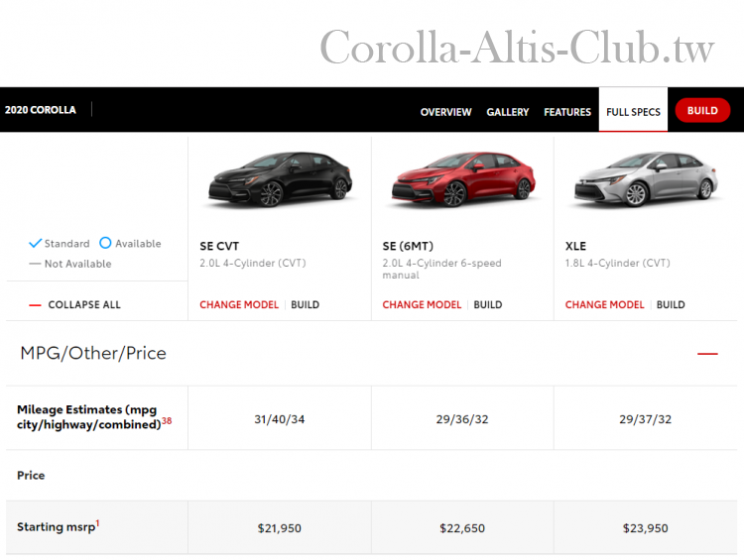Collapse the MPG/Other/Price section minus icon
Screen dimensions: 744x560
click(x=706, y=354)
